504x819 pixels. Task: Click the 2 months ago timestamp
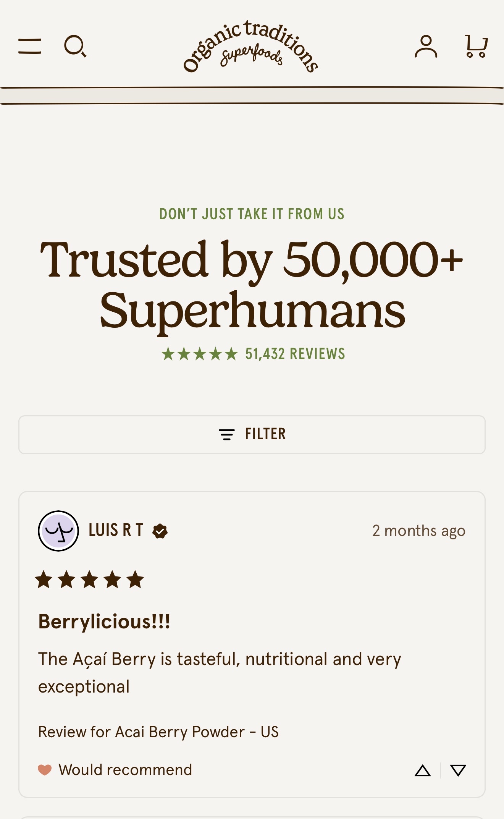pos(418,531)
